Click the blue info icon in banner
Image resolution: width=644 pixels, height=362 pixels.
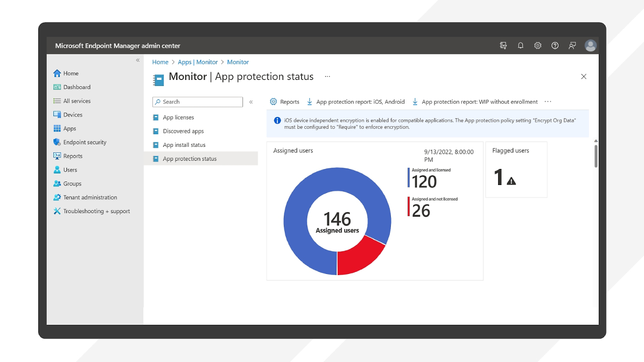click(277, 121)
